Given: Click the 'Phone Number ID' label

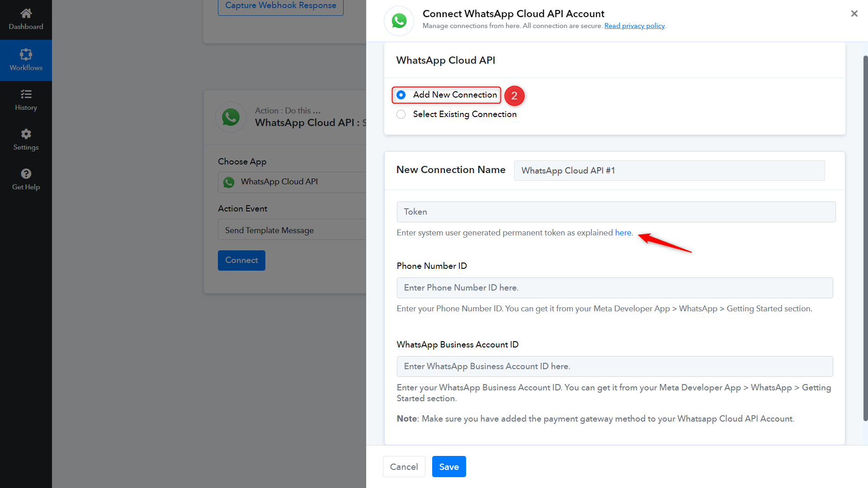Looking at the screenshot, I should coord(432,266).
